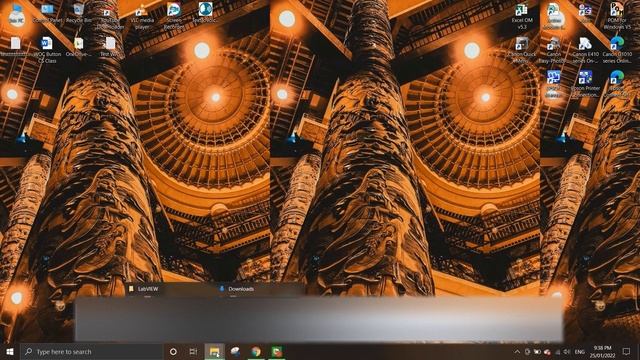Launch the VLC media player shortcut
The image size is (640, 360).
[142, 16]
